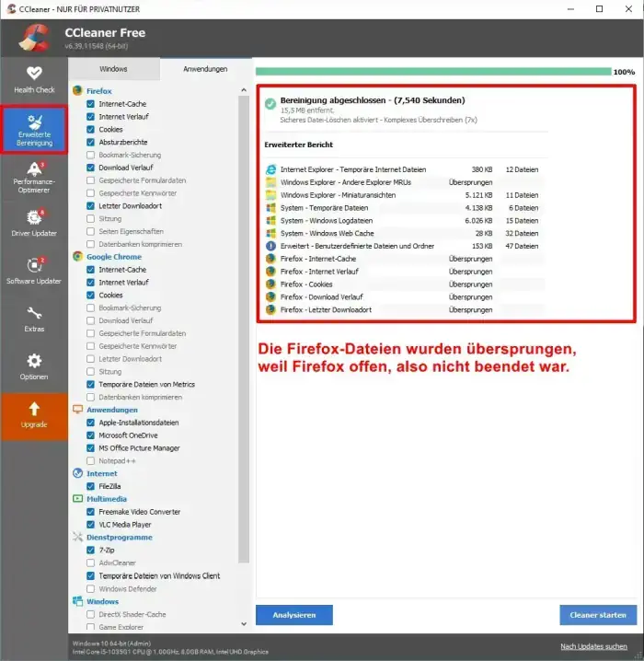644x661 pixels.
Task: Click the Google Chrome group icon
Action: (x=77, y=256)
